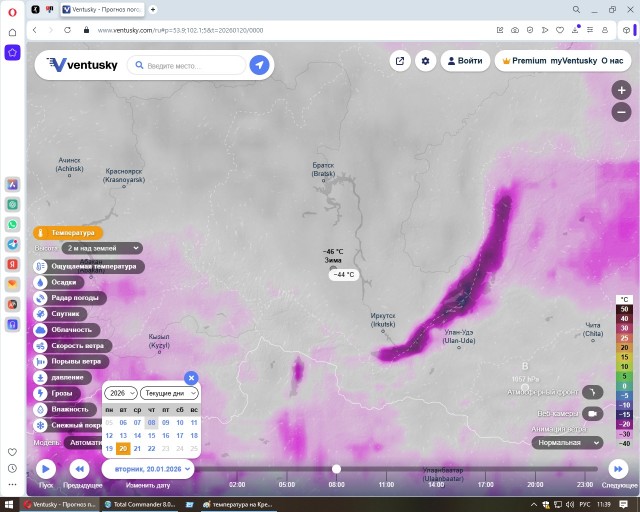Click the geolocation arrow button
The height and width of the screenshot is (512, 640).
(x=259, y=65)
